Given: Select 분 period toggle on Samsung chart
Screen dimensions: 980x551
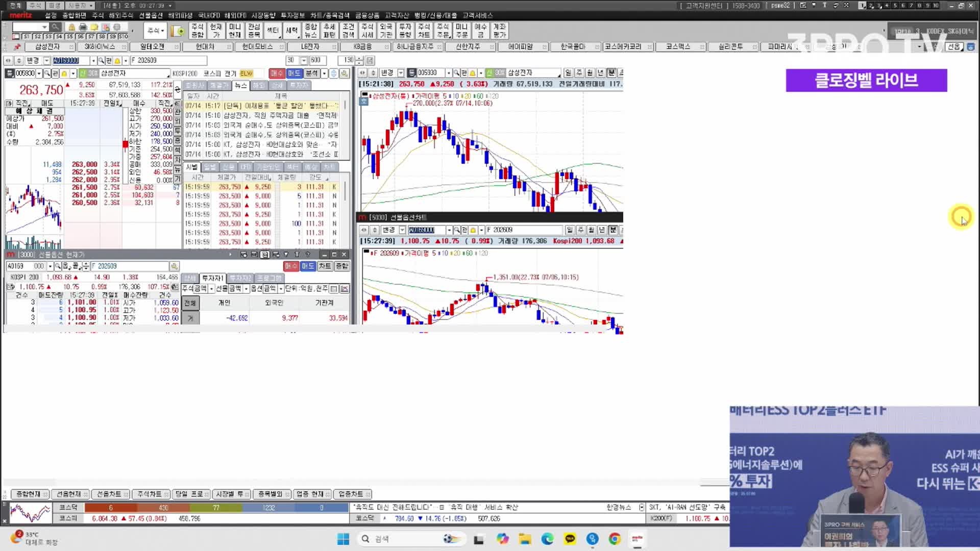Looking at the screenshot, I should pos(611,73).
